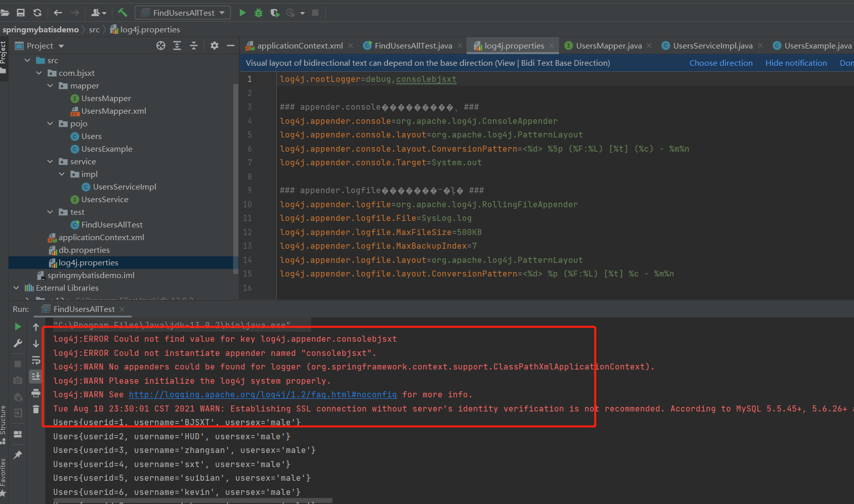Select UsersServiceImpl in project tree
The width and height of the screenshot is (854, 504).
point(124,187)
